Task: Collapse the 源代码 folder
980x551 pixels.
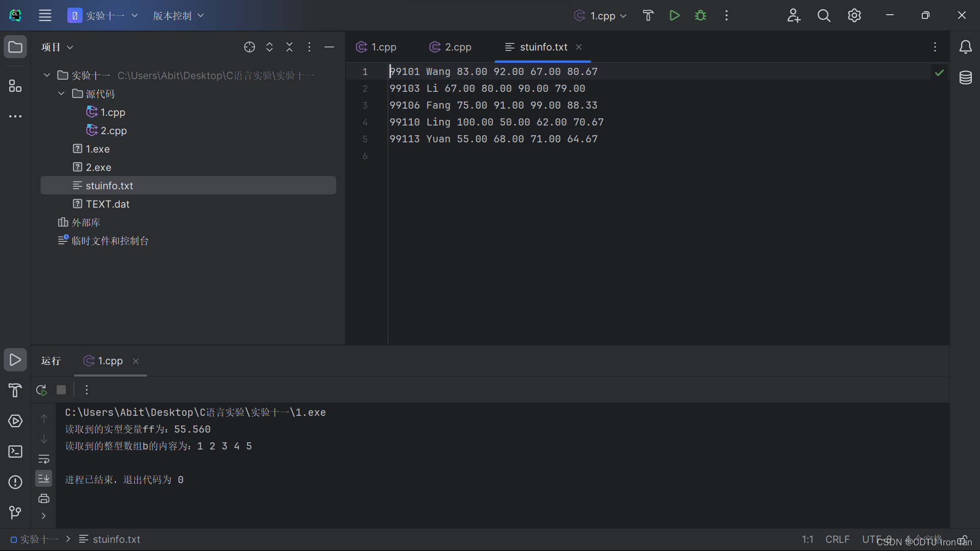Action: coord(61,94)
